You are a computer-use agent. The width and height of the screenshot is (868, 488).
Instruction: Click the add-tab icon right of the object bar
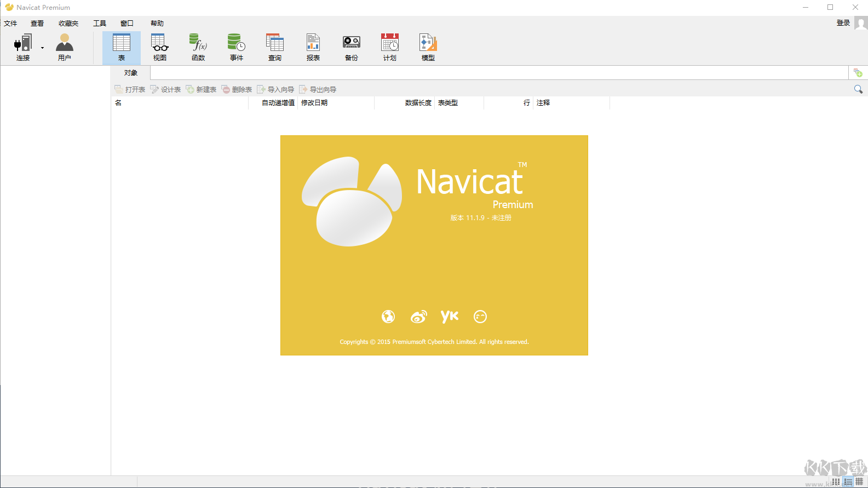coord(858,73)
